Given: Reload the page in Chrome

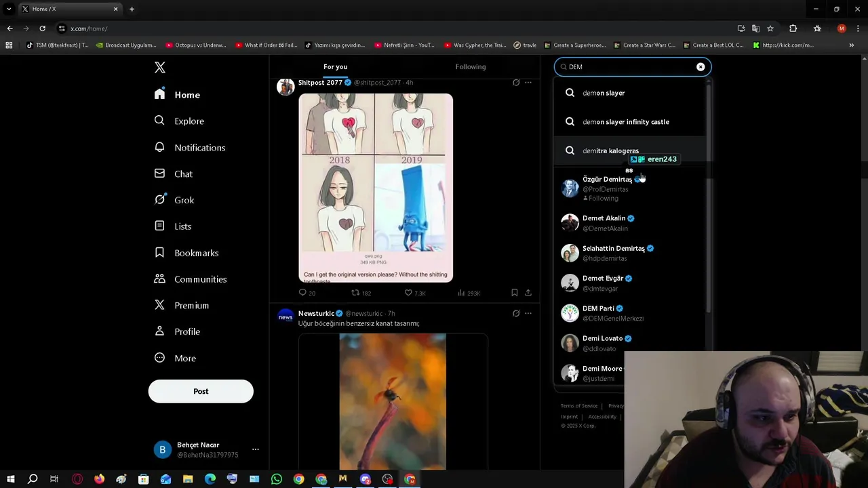Looking at the screenshot, I should [x=42, y=28].
